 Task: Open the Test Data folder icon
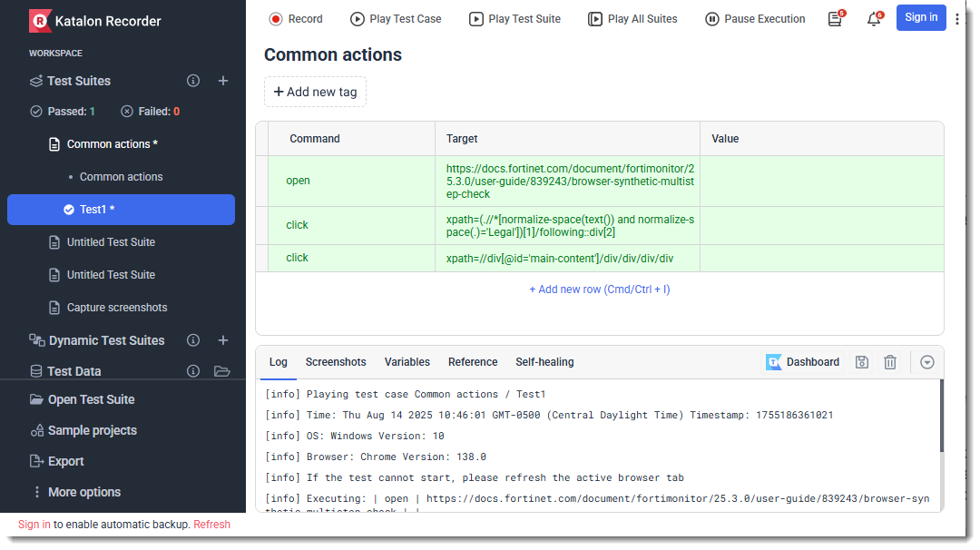(221, 371)
